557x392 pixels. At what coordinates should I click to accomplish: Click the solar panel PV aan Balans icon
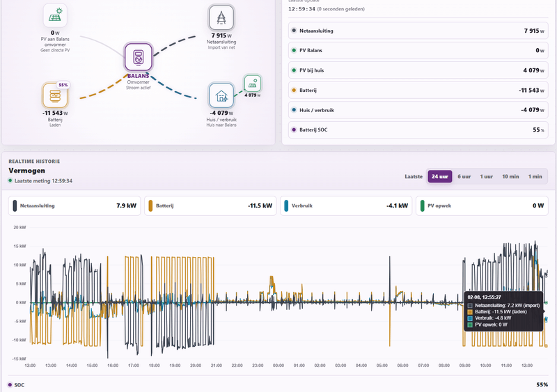55,15
